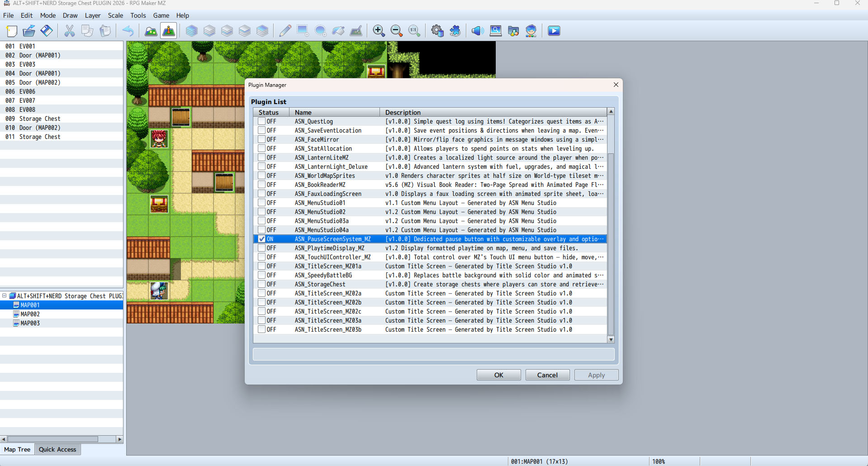Open the Resource Manager icon
The width and height of the screenshot is (868, 466).
(x=513, y=31)
